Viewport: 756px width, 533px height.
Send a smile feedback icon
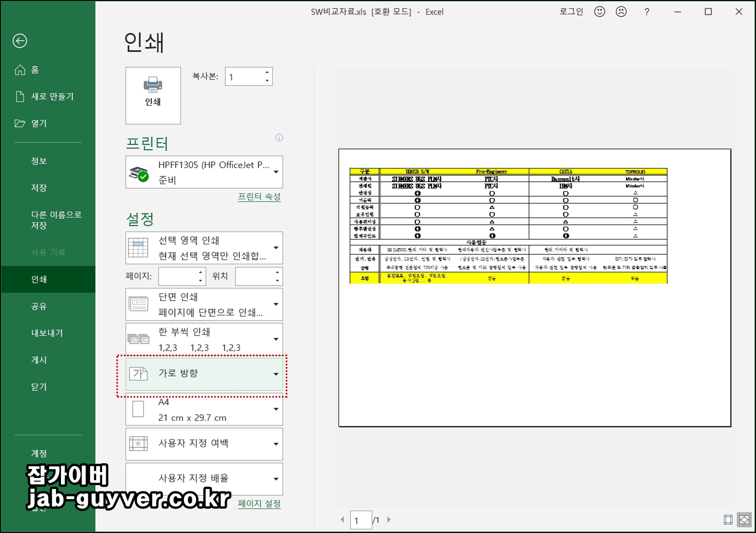click(600, 12)
